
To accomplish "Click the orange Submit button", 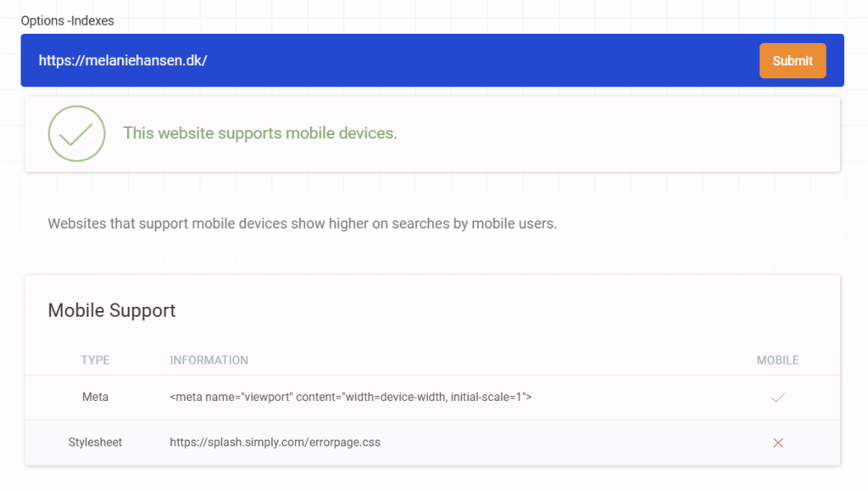I will tap(793, 61).
